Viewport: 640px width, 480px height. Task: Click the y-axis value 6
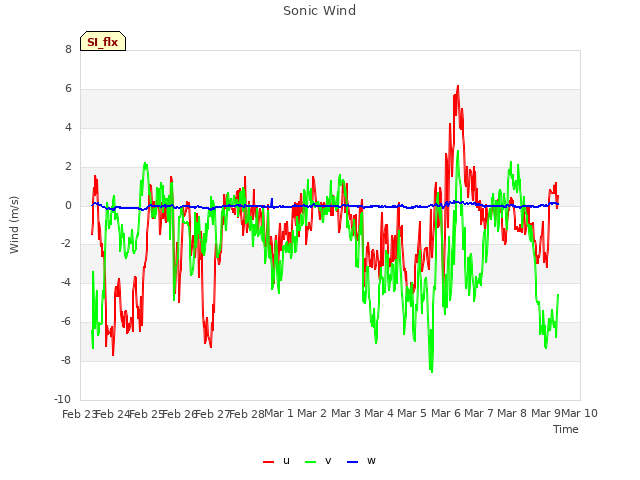click(x=68, y=89)
